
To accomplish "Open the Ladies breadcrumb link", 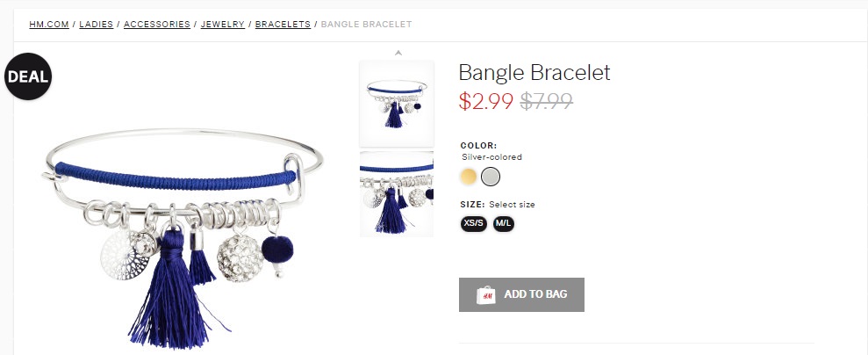I will 97,25.
